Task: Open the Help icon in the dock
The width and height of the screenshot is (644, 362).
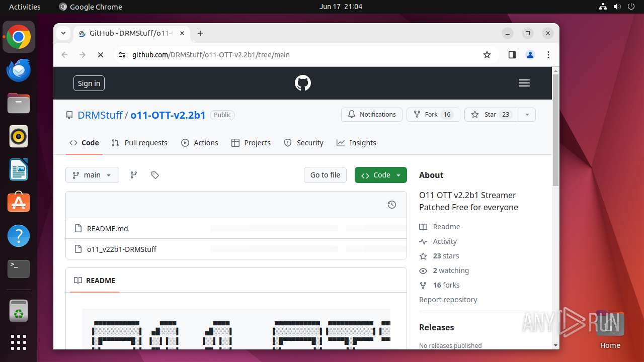Action: [19, 236]
